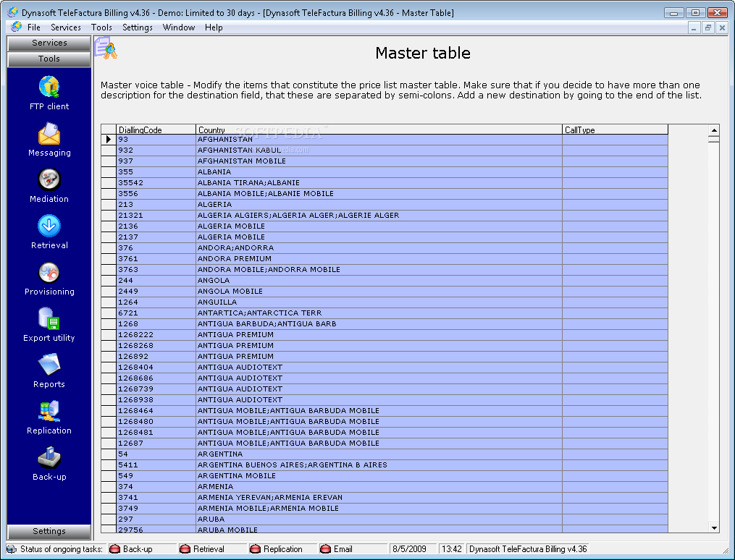This screenshot has width=735, height=560.
Task: Click the ALBANIA country cell
Action: click(x=379, y=172)
